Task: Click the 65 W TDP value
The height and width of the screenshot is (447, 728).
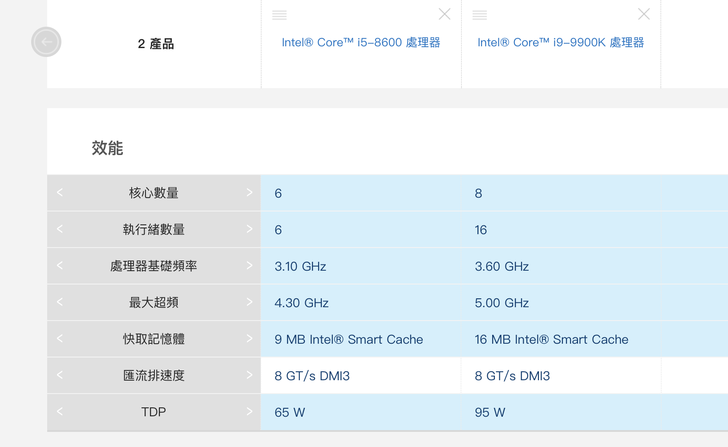Action: (x=289, y=412)
